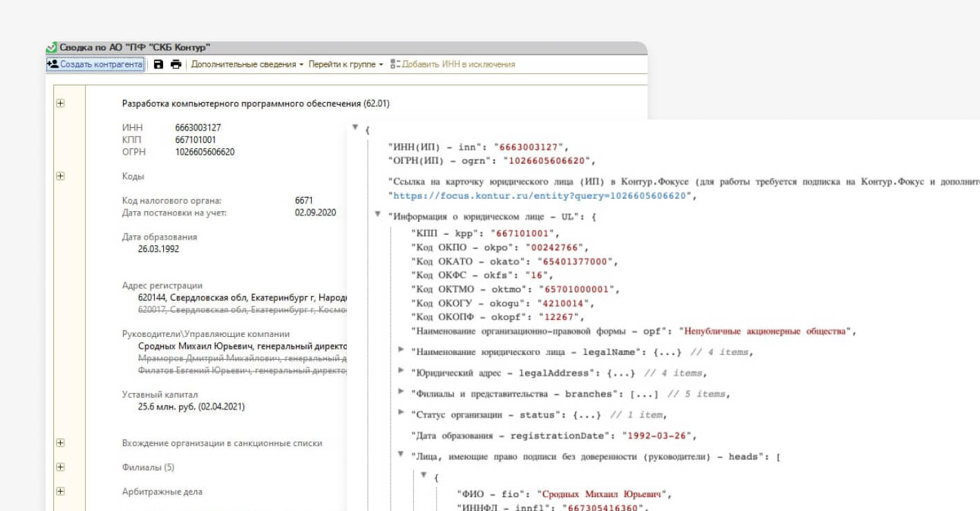
Task: Expand Вхождение организации в санкционные списки
Action: coord(60,443)
